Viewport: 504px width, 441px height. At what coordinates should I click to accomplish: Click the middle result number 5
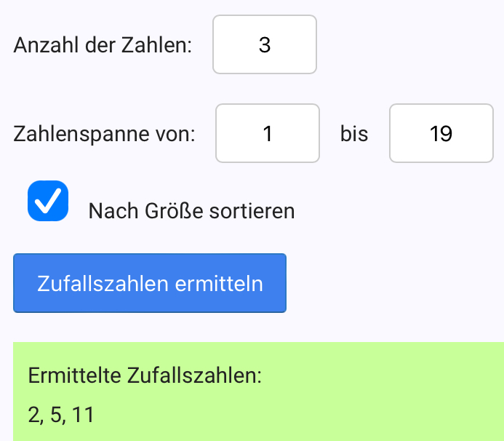click(56, 415)
